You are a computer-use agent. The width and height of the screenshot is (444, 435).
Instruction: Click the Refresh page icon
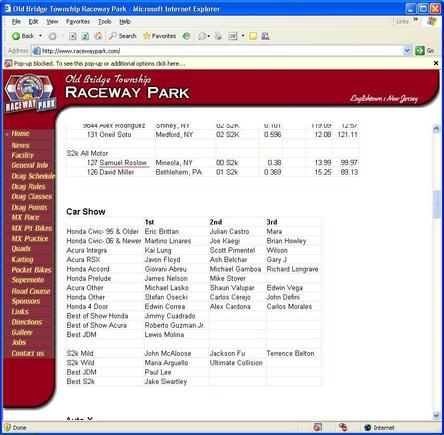pos(85,36)
